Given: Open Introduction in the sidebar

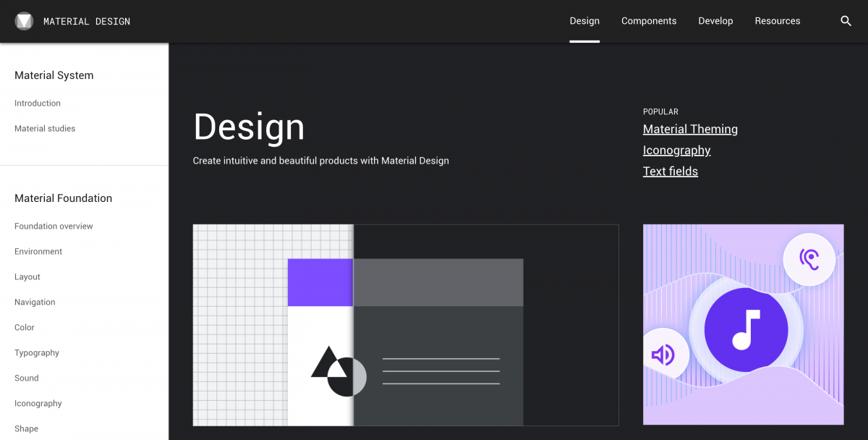Looking at the screenshot, I should pyautogui.click(x=38, y=103).
